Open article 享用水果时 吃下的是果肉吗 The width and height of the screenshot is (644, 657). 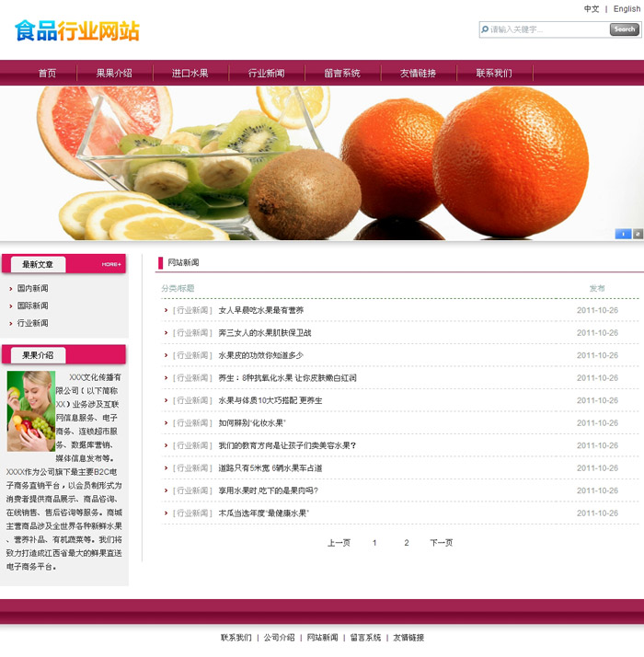(268, 490)
